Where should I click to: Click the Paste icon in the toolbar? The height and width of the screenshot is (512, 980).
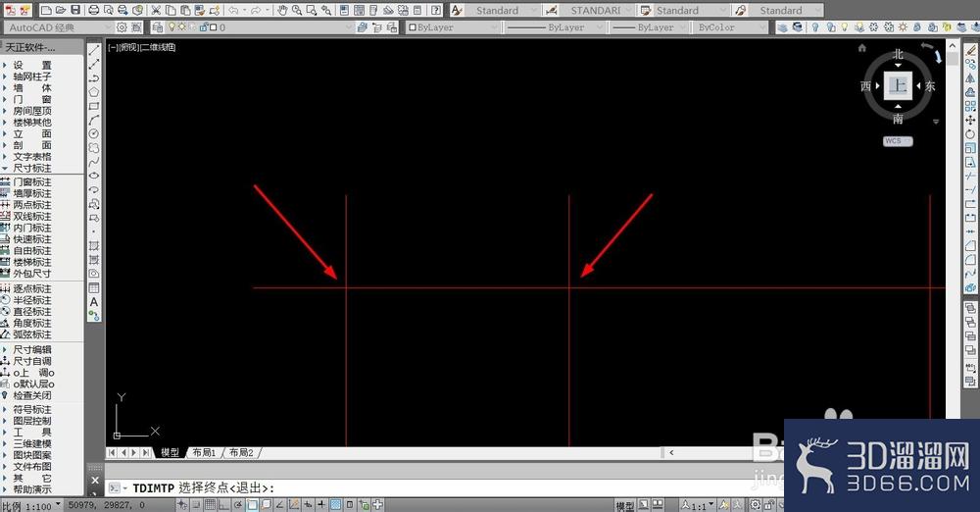point(185,10)
